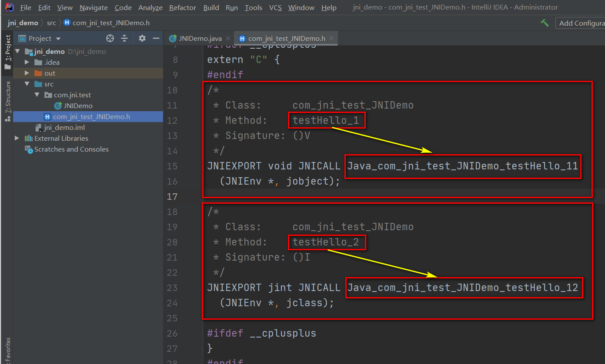Click the Collapse All icon in Project panel

point(124,38)
